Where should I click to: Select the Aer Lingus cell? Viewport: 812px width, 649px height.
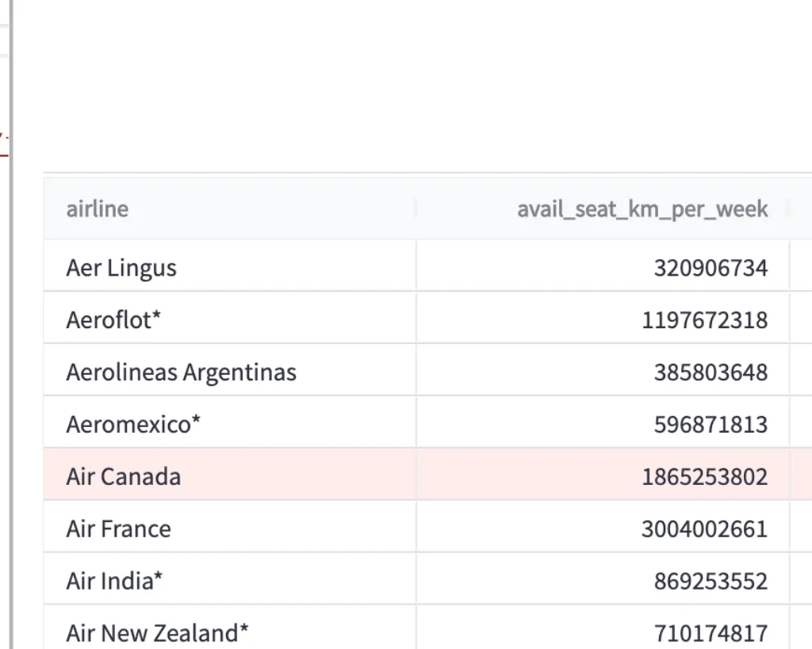pyautogui.click(x=121, y=268)
